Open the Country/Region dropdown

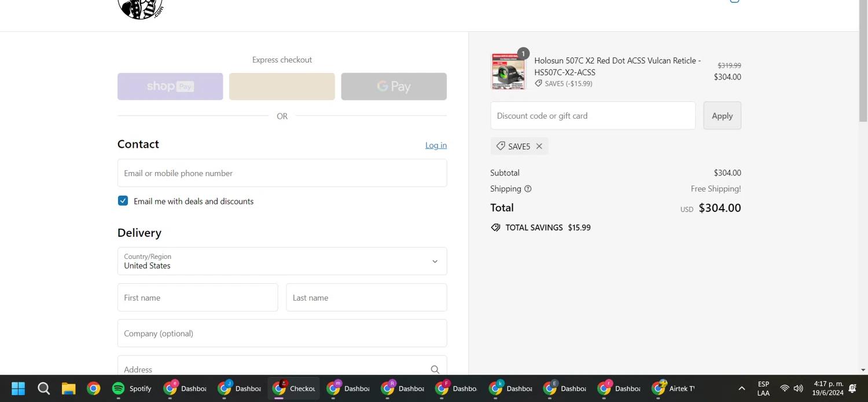click(282, 261)
